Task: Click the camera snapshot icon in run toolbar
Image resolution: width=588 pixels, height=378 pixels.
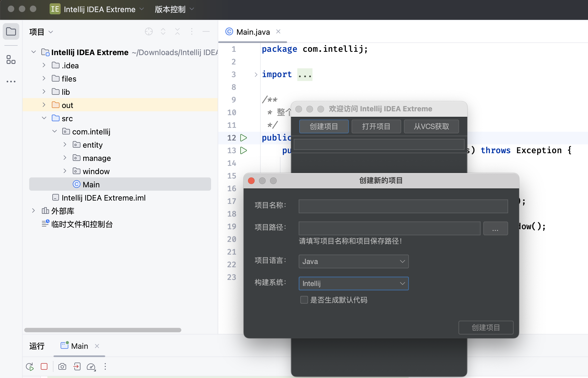Action: pyautogui.click(x=62, y=367)
